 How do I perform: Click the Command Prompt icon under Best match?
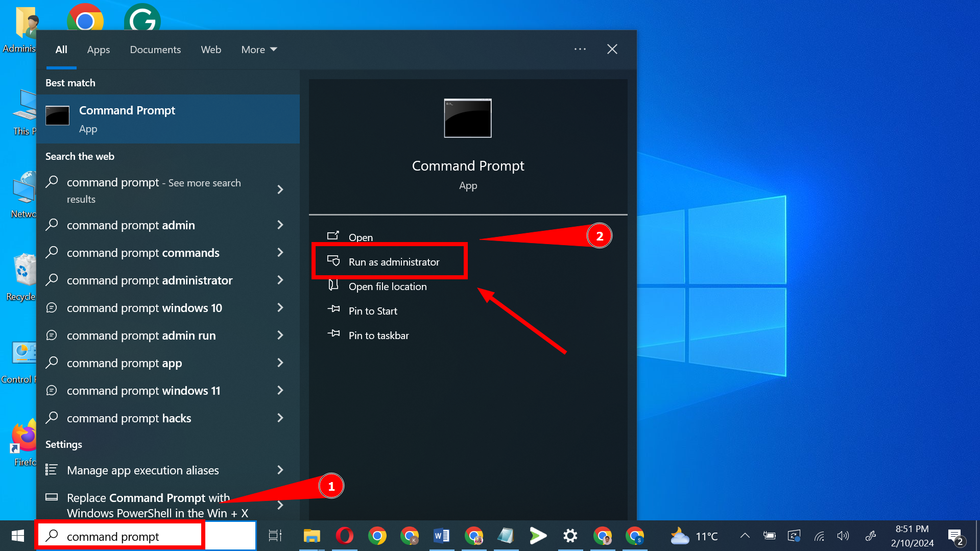(x=57, y=116)
